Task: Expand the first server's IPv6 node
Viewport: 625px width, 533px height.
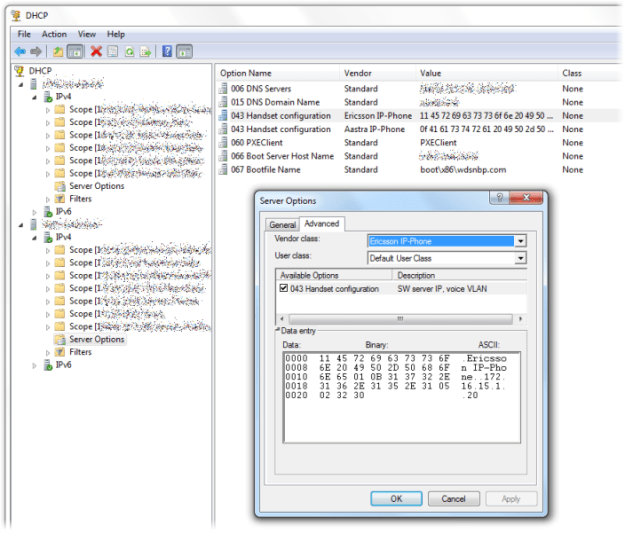Action: coord(35,212)
